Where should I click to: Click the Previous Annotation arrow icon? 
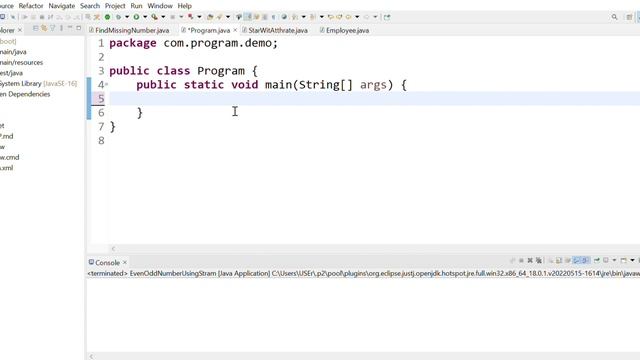[312, 17]
